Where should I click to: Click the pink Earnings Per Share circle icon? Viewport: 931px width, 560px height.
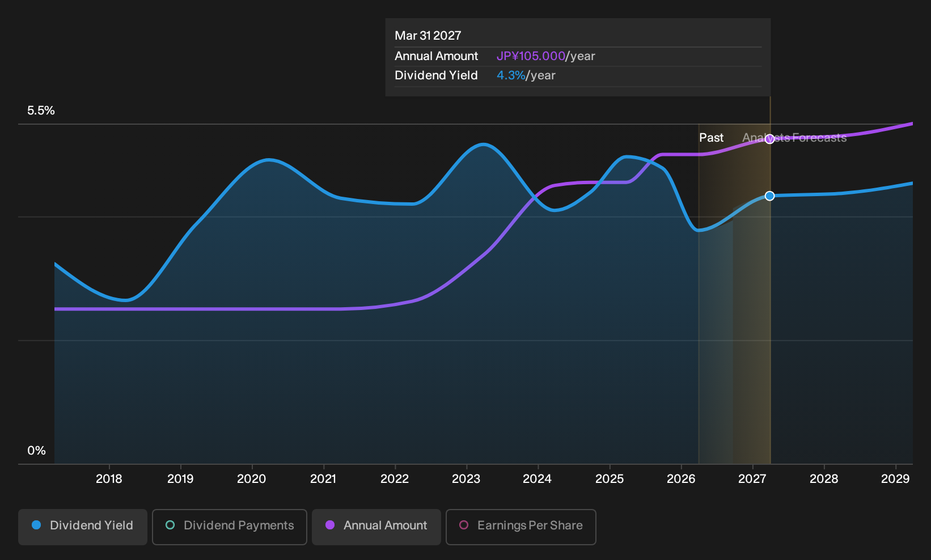click(464, 525)
